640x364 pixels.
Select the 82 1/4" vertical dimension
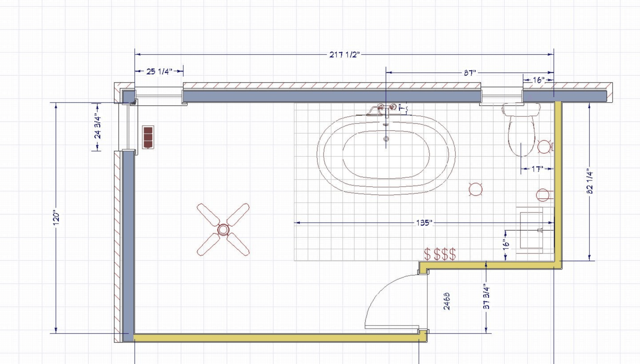tap(589, 182)
